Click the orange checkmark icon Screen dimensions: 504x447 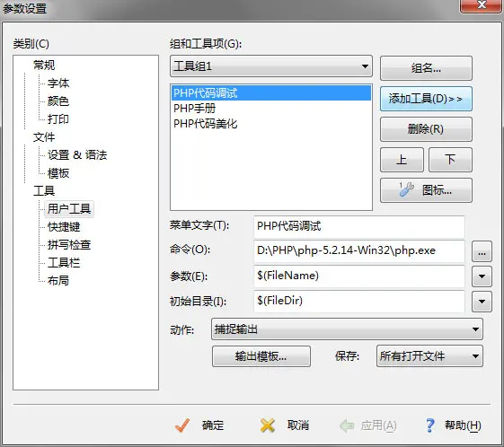[182, 425]
